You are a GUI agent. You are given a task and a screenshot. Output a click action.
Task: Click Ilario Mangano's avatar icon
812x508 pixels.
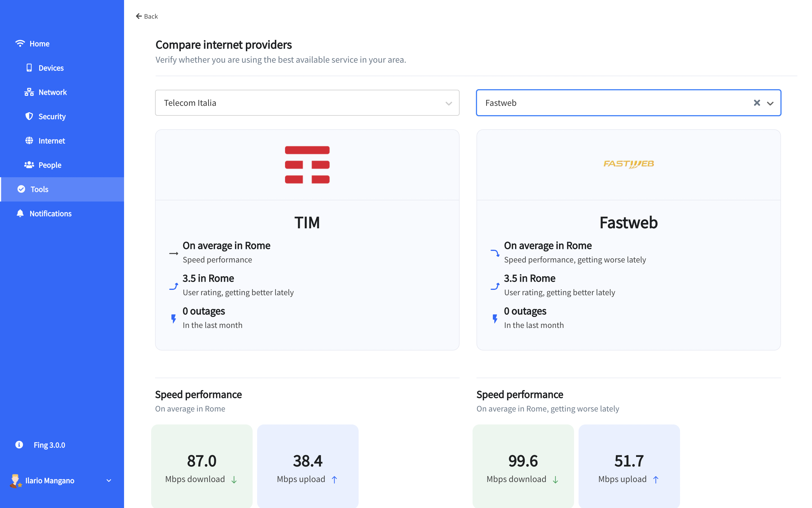(x=16, y=481)
